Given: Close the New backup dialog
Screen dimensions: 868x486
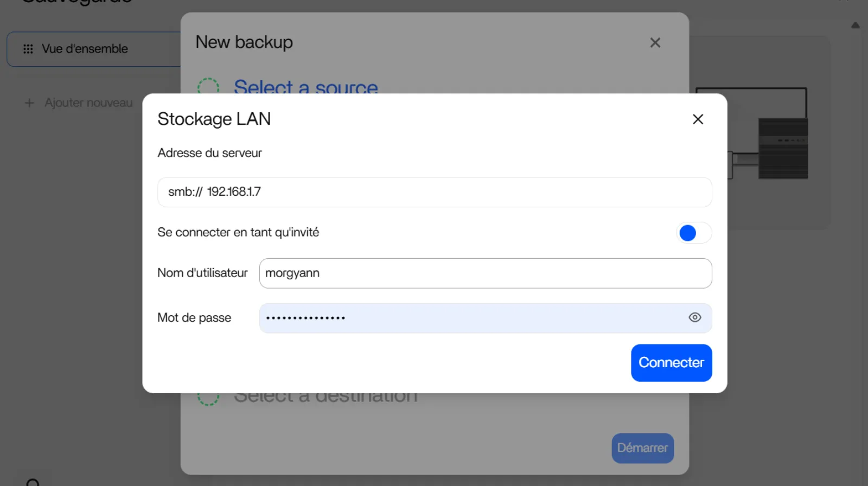Looking at the screenshot, I should click(655, 43).
